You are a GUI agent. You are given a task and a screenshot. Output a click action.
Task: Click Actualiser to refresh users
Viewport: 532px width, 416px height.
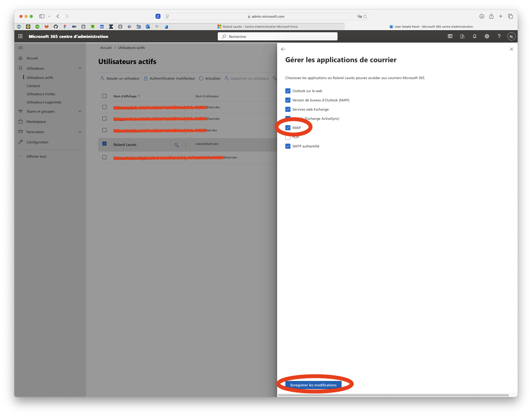pos(210,78)
